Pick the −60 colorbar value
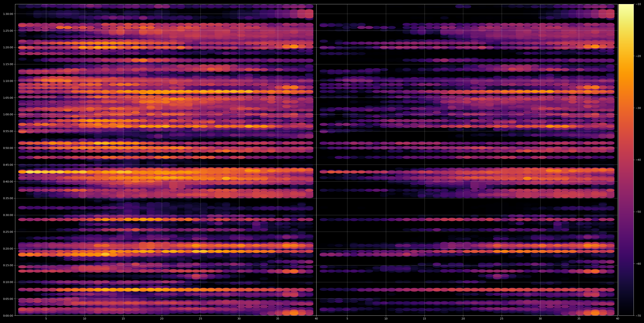The height and width of the screenshot is (323, 644). 638,263
